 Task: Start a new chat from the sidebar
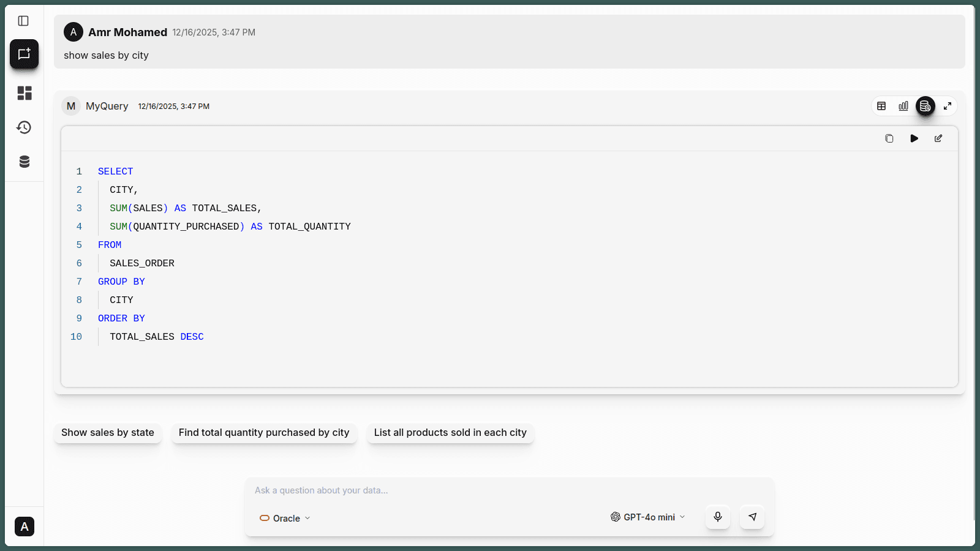24,54
